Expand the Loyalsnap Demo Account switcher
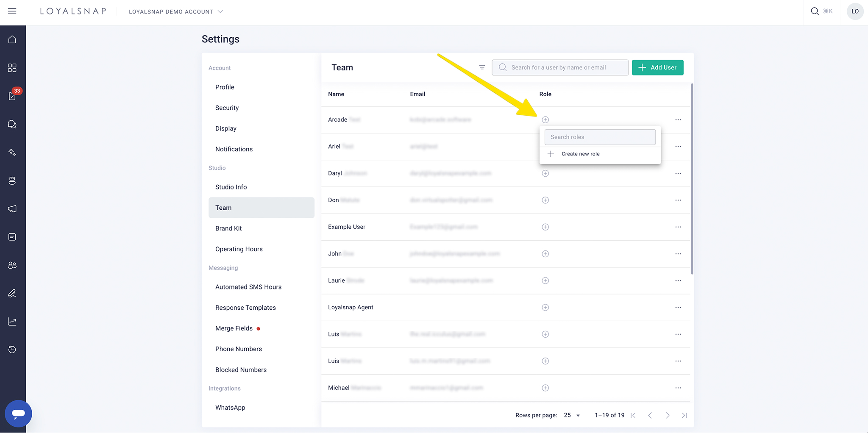868x433 pixels. click(x=176, y=11)
